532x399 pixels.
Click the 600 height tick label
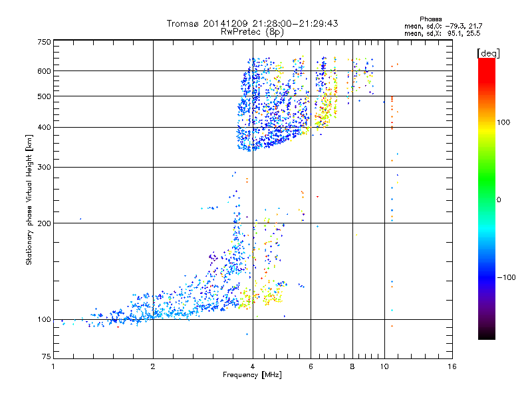[x=45, y=71]
